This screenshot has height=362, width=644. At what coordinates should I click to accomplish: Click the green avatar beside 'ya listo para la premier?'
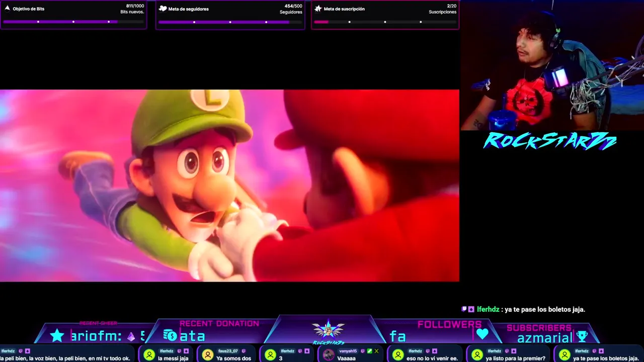(477, 355)
